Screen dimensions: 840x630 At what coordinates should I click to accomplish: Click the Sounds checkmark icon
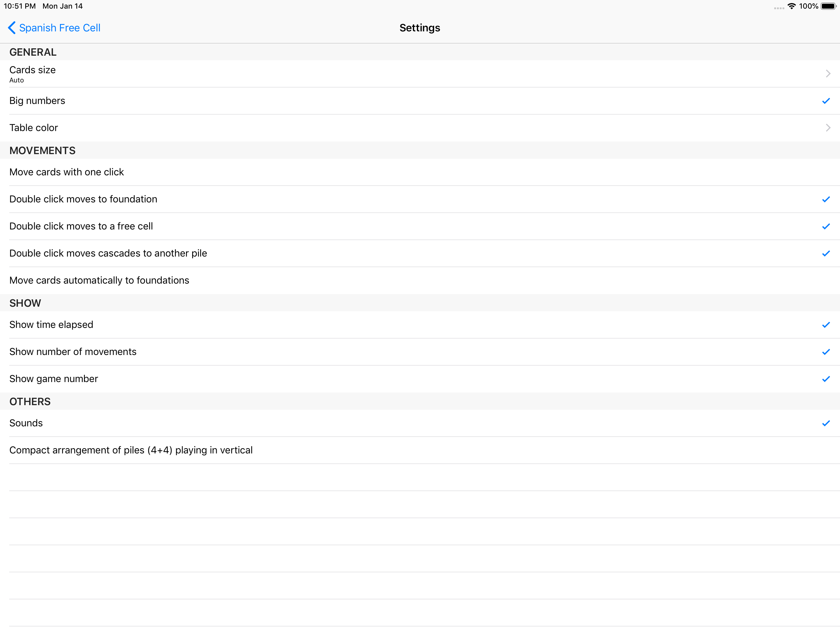click(826, 423)
